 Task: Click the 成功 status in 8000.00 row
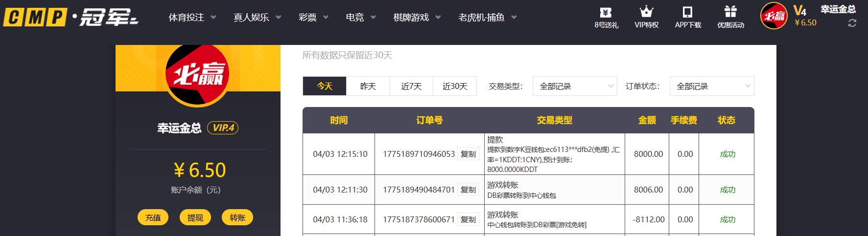coord(727,154)
